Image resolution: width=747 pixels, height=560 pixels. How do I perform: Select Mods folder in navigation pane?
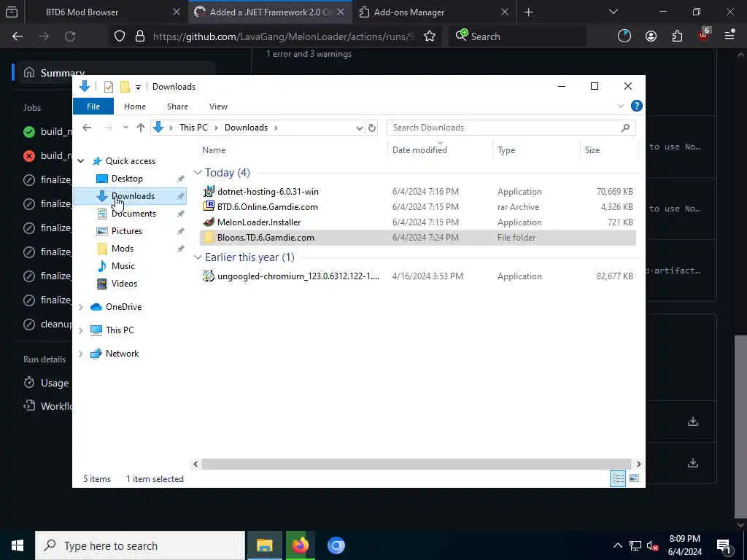123,249
